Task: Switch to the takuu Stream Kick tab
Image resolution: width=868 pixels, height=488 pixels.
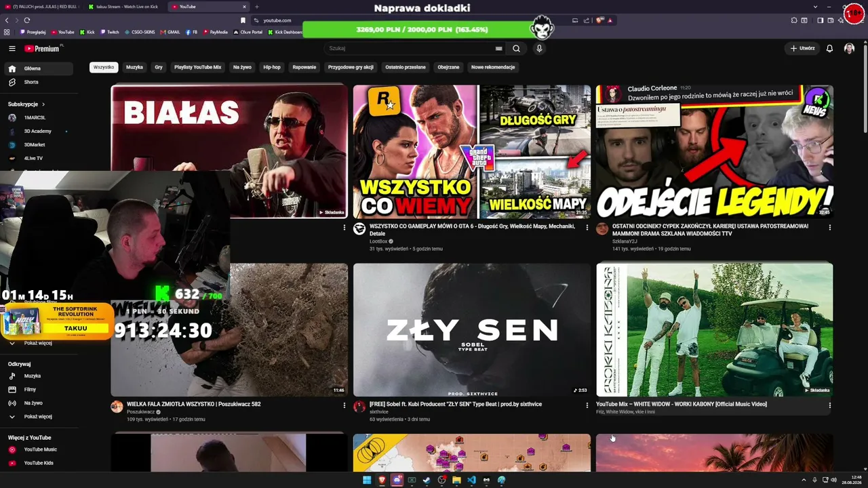Action: [125, 7]
